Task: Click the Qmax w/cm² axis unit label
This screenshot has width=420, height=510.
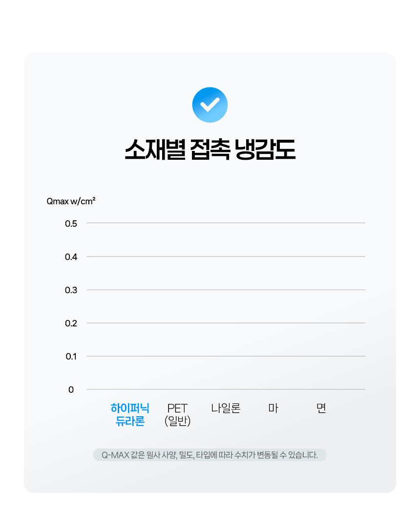Action: pos(71,201)
